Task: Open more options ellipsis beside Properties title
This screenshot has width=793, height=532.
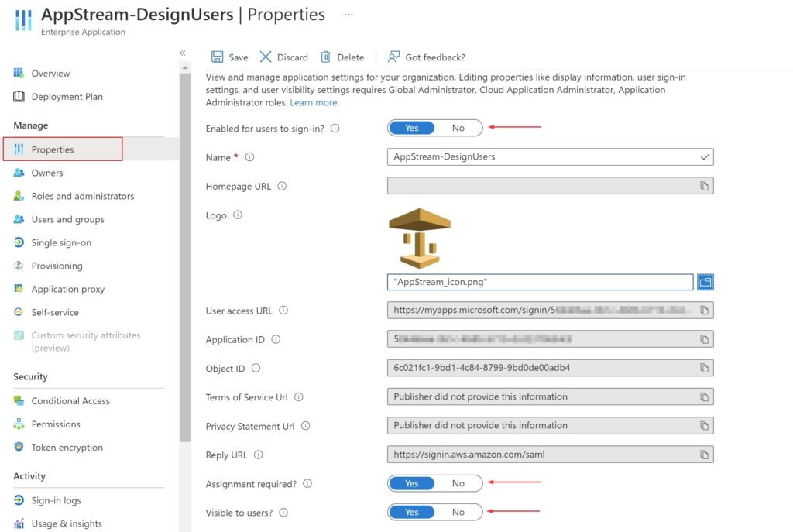Action: pos(348,15)
